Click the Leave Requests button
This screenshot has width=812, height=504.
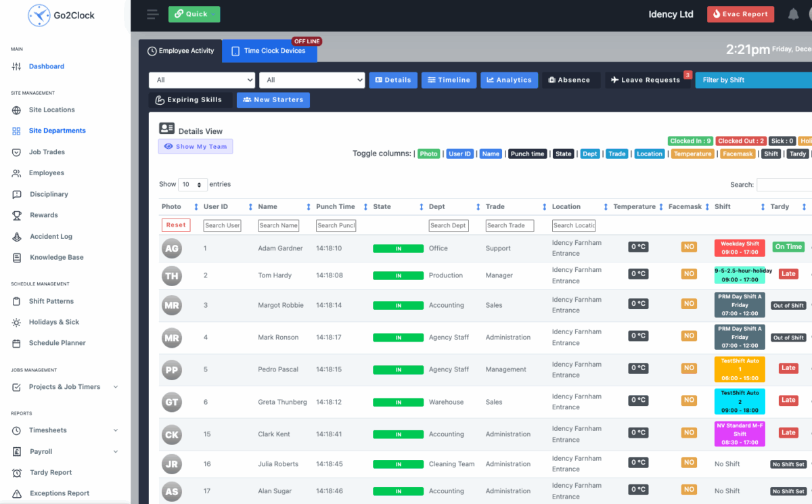[x=647, y=80]
